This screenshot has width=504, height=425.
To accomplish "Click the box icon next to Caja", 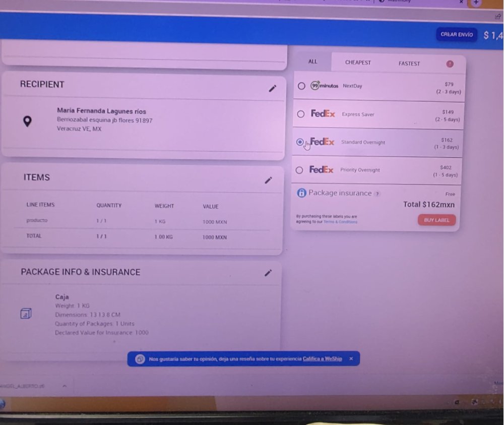I will click(26, 314).
